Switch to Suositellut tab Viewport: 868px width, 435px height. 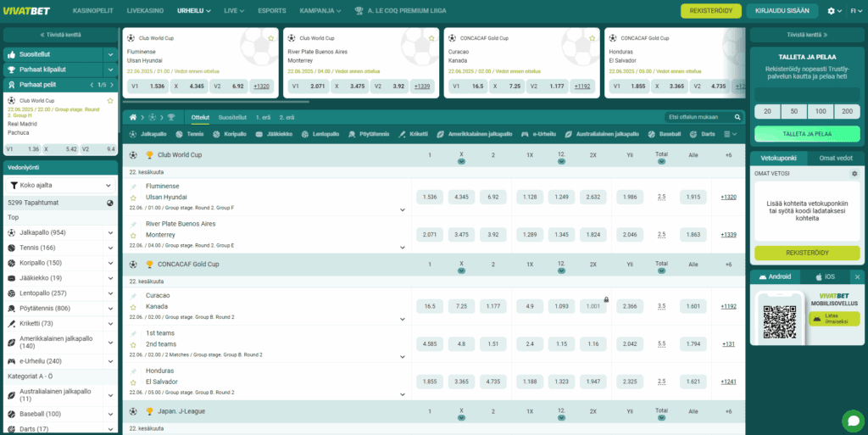[232, 117]
